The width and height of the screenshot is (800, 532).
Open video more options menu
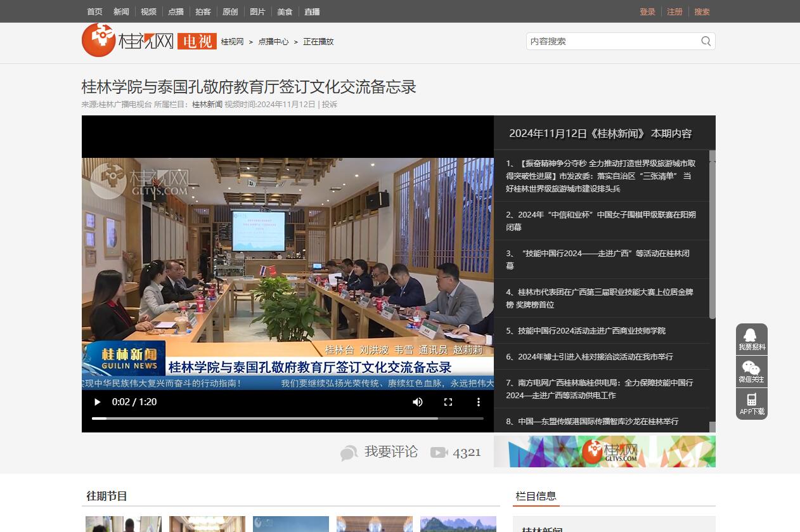(479, 402)
